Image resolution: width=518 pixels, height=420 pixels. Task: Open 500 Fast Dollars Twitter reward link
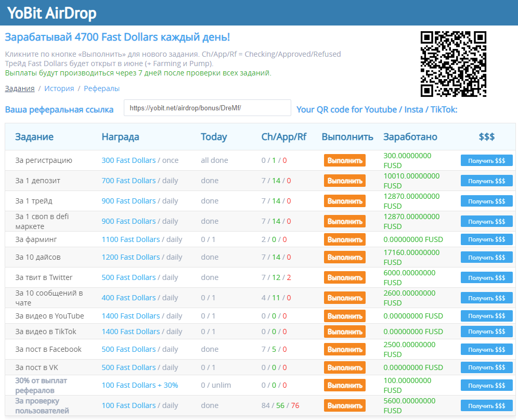click(x=128, y=277)
